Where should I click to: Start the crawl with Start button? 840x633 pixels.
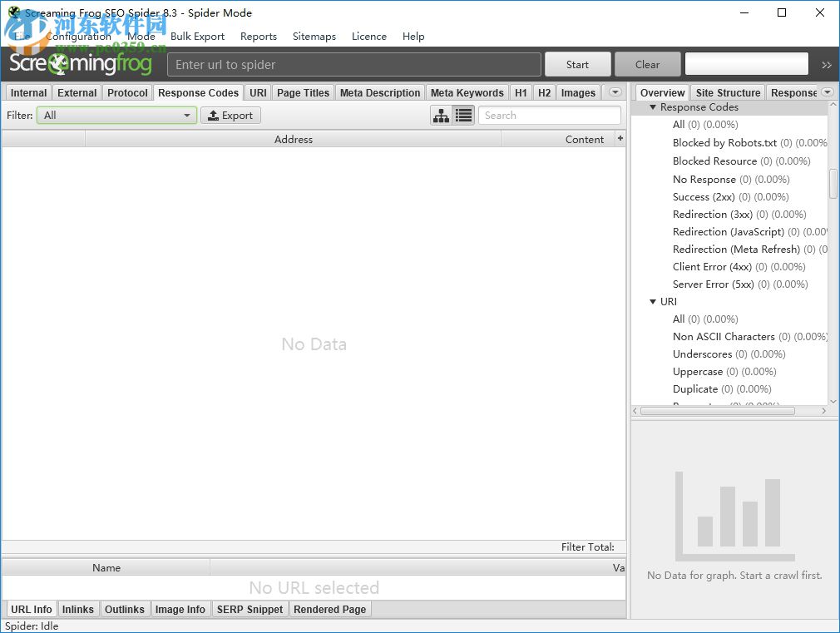click(x=577, y=64)
